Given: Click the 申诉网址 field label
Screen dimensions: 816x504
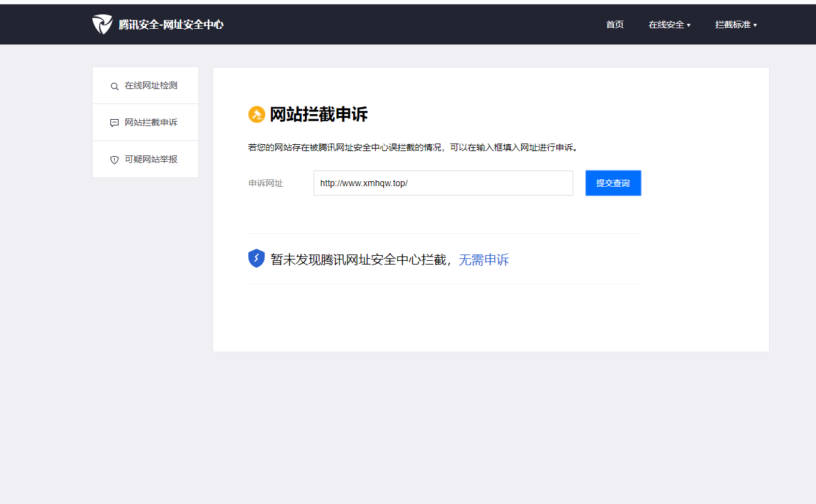Looking at the screenshot, I should (266, 183).
